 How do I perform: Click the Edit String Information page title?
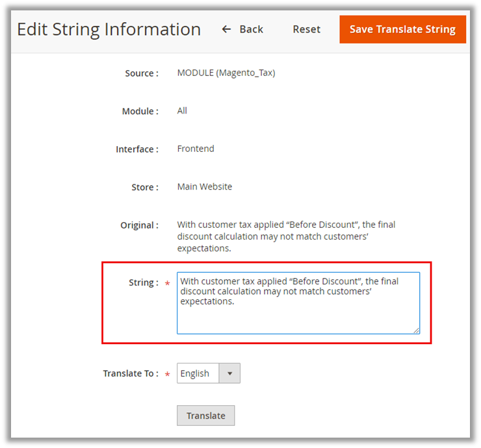109,29
